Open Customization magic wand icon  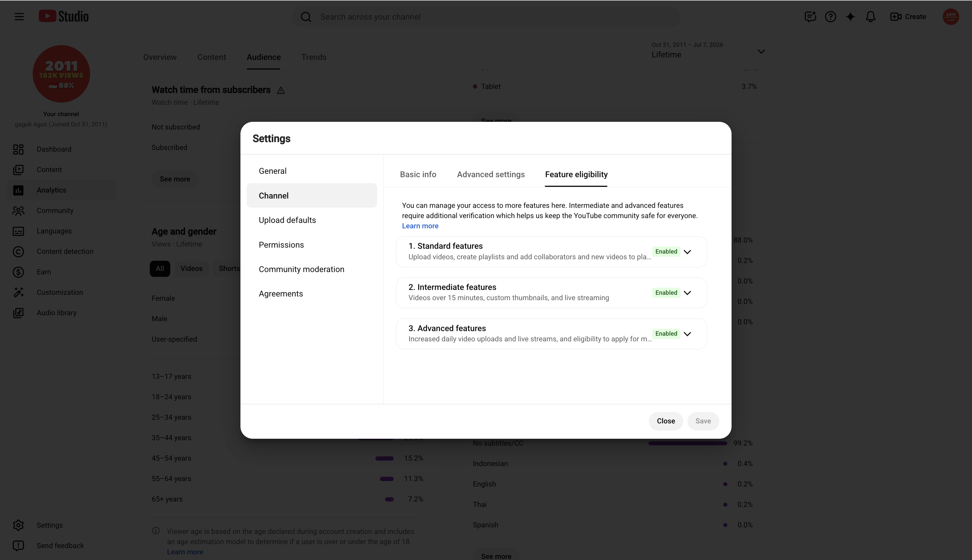coord(18,292)
